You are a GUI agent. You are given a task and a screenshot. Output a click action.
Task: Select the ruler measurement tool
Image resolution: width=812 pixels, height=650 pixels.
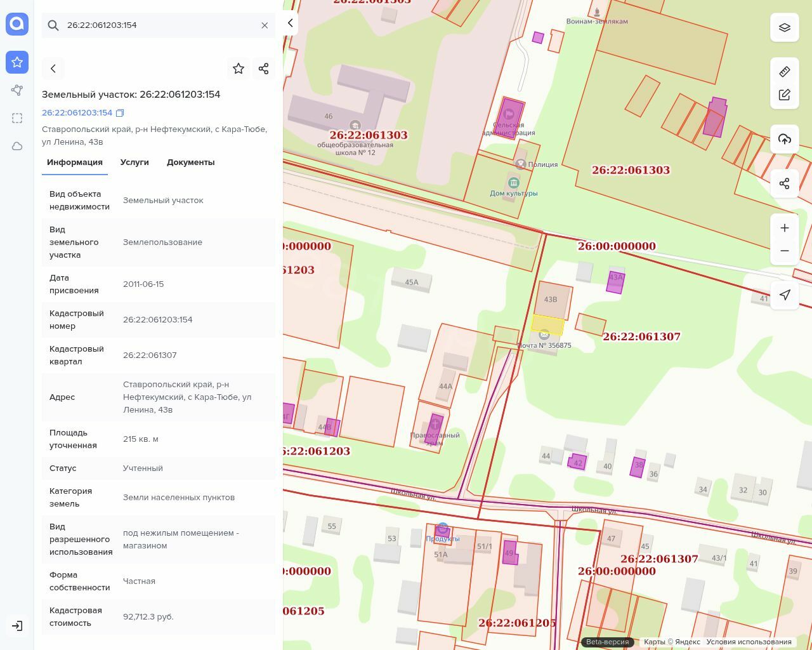[x=785, y=72]
